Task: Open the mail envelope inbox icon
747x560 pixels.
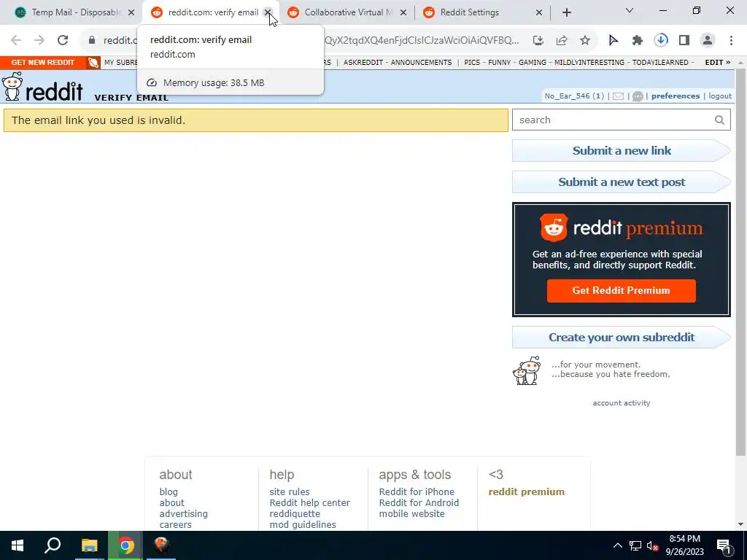Action: point(618,96)
